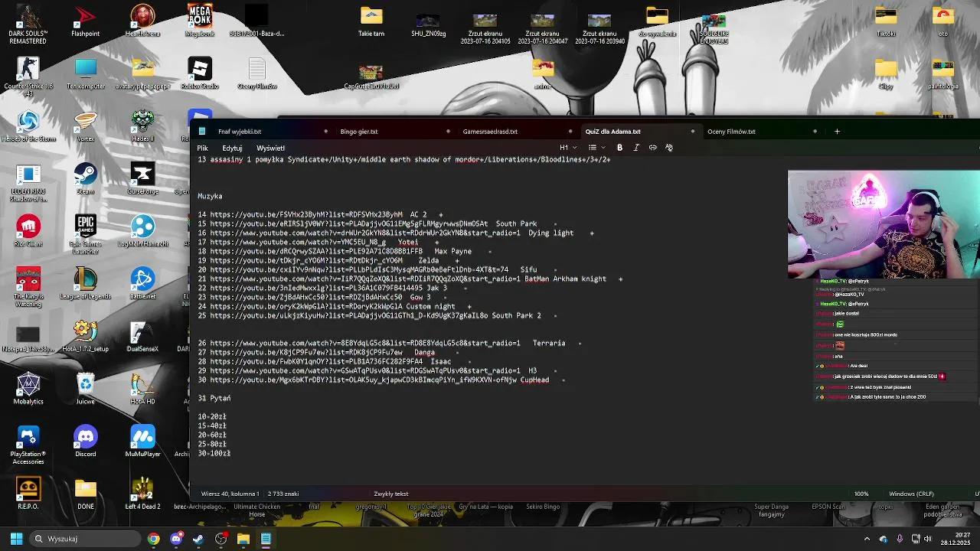Open Steam from the taskbar
Screen dimensions: 980x551
pyautogui.click(x=198, y=539)
